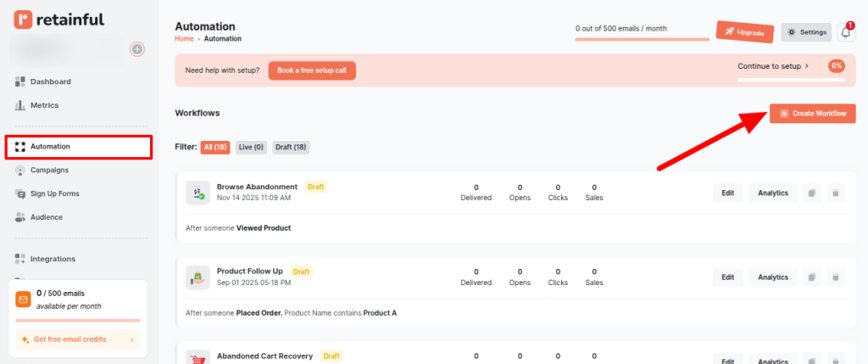Filter workflows by Draft (18)
The height and width of the screenshot is (364, 868).
291,148
